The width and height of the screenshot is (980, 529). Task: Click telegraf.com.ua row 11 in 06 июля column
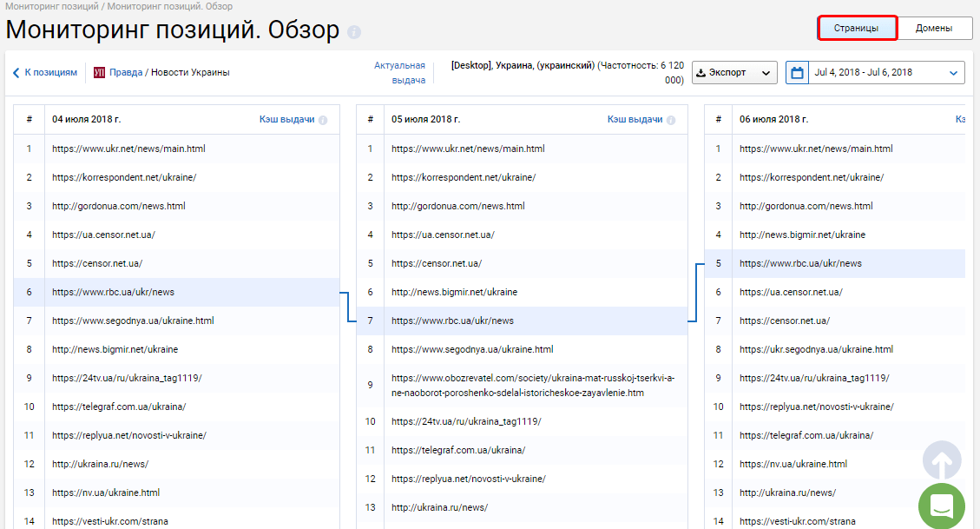[806, 436]
